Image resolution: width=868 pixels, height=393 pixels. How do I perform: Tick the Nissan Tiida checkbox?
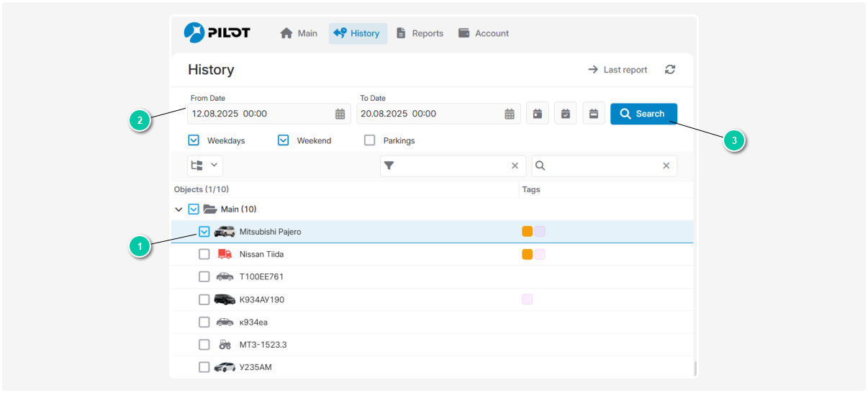204,254
